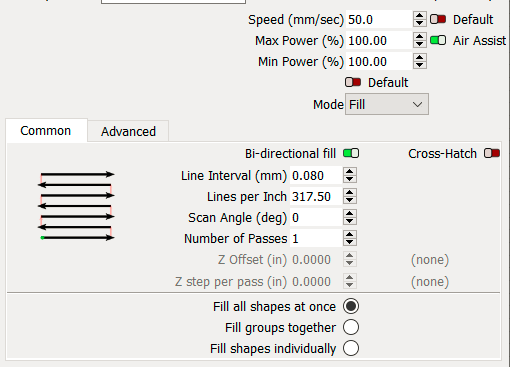This screenshot has height=367, width=510.
Task: Enable the Cross-Hatch switch
Action: point(492,153)
